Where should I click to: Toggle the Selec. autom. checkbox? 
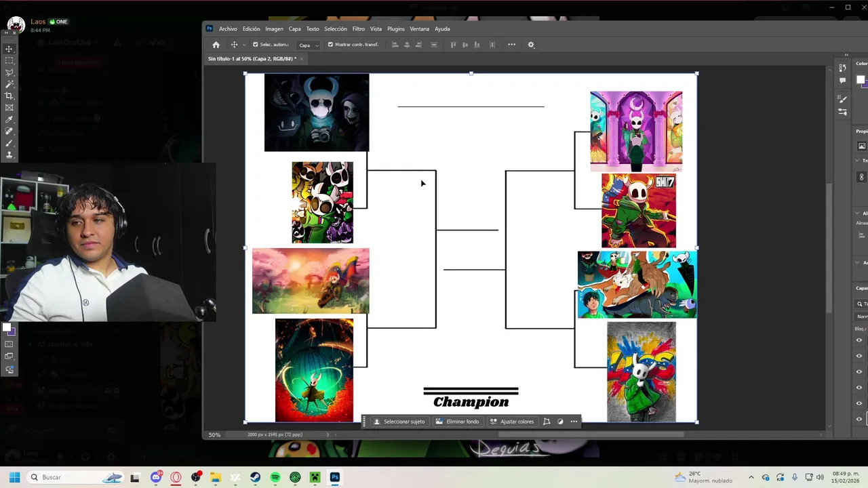pyautogui.click(x=255, y=45)
